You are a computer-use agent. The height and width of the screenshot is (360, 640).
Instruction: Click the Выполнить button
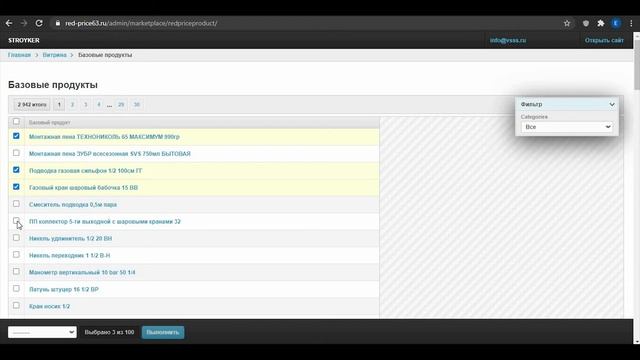163,332
